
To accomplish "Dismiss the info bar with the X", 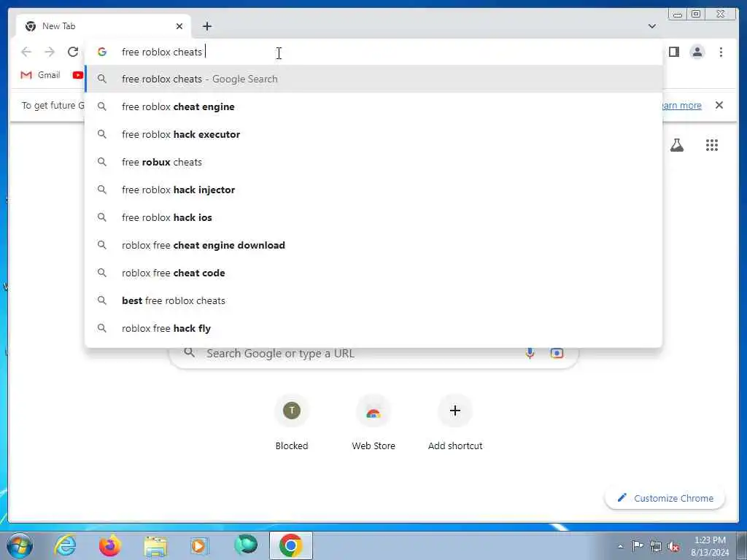I will click(x=719, y=105).
